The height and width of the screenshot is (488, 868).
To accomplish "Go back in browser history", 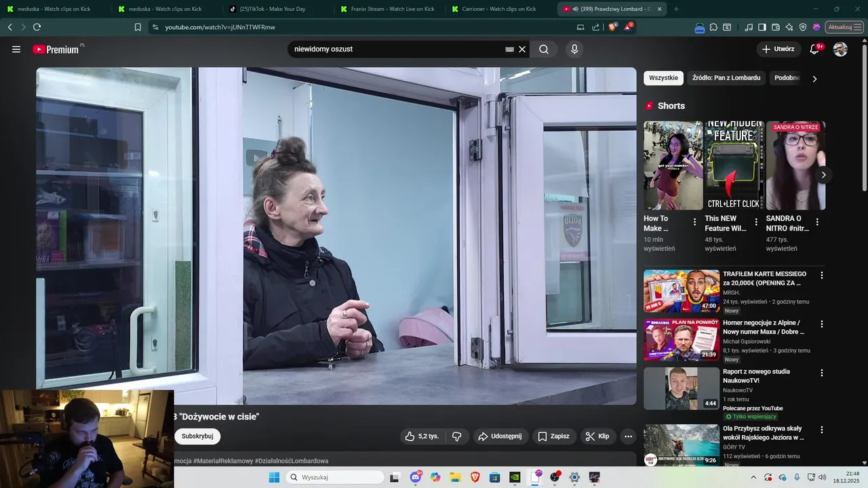I will pos(9,27).
